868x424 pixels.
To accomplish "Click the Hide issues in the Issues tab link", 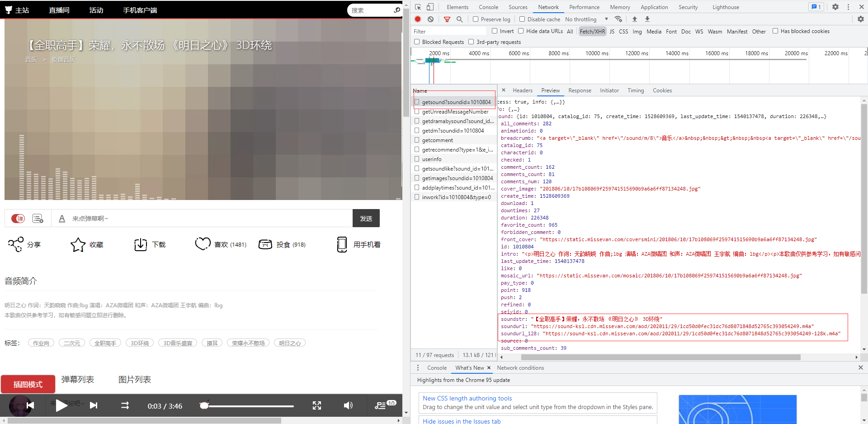I will [462, 421].
